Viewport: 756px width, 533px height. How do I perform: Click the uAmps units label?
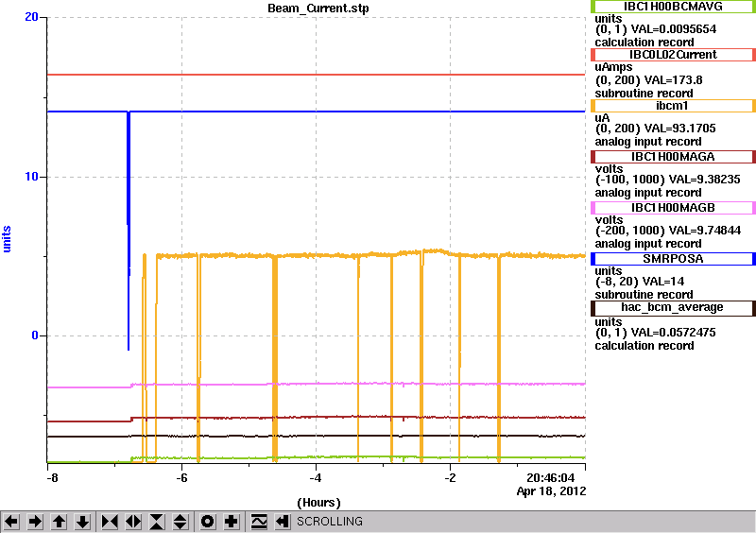613,67
